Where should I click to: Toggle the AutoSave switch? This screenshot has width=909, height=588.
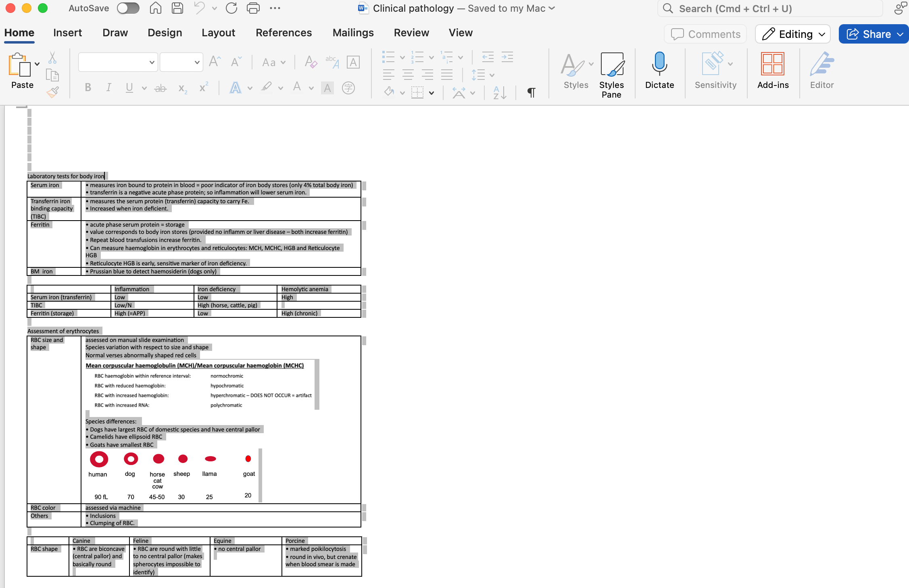point(128,8)
